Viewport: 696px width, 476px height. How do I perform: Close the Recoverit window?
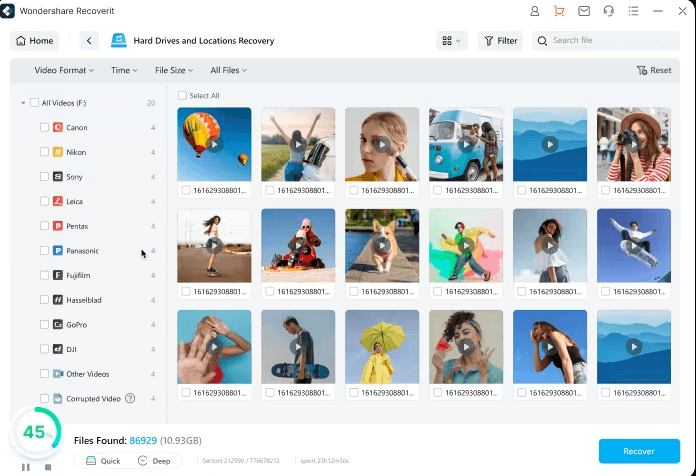pyautogui.click(x=683, y=11)
